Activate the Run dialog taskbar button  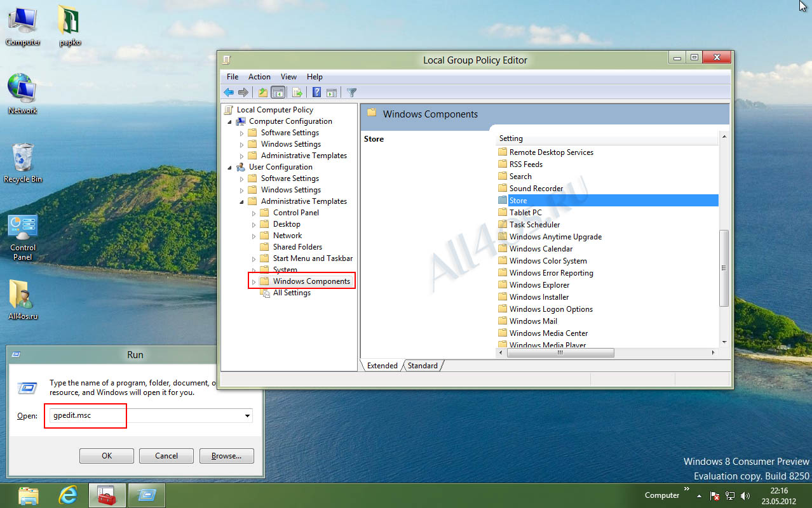(147, 495)
